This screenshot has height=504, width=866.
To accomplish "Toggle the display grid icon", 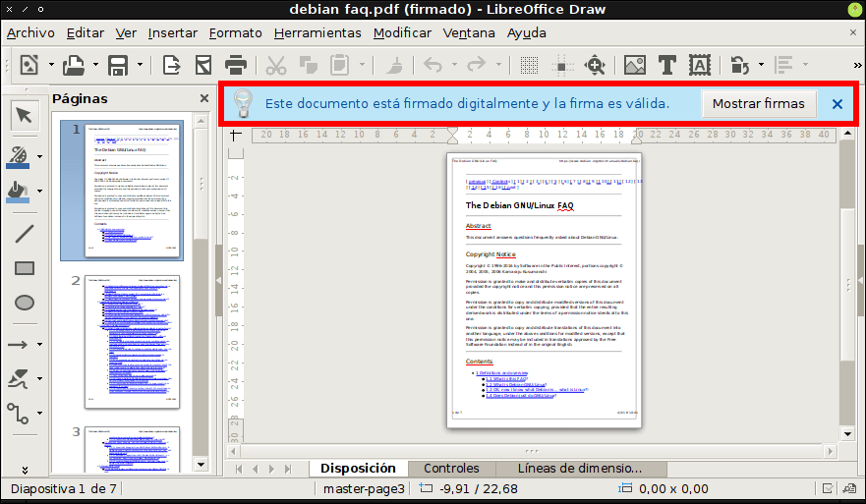I will [x=529, y=65].
